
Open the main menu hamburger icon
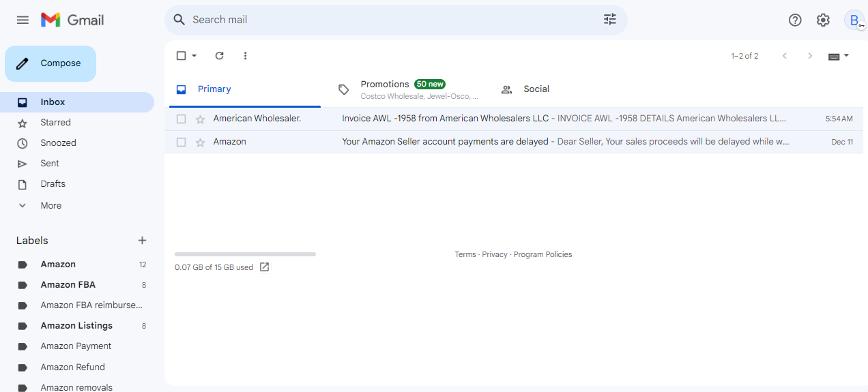pyautogui.click(x=23, y=20)
